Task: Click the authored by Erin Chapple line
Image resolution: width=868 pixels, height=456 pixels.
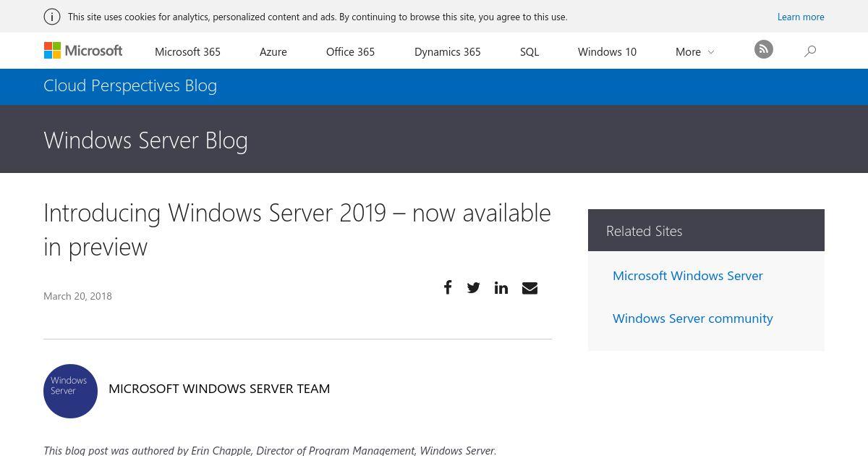Action: [270, 450]
